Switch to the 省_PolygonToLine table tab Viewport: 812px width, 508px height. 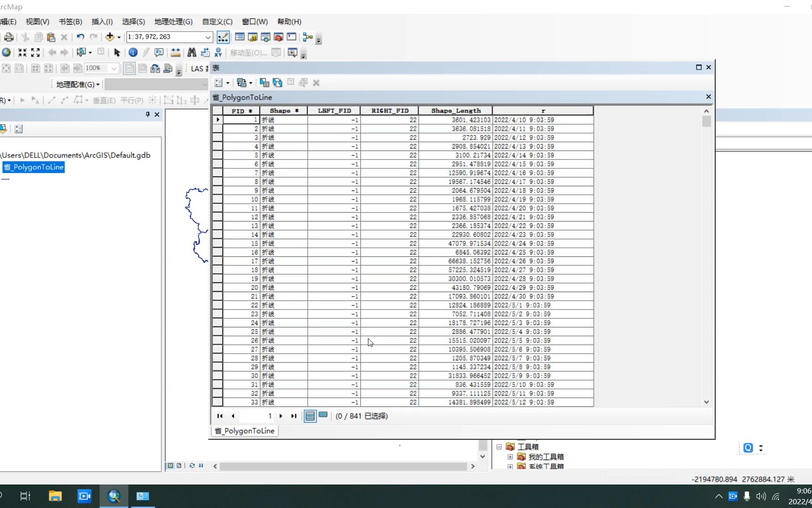tap(245, 431)
